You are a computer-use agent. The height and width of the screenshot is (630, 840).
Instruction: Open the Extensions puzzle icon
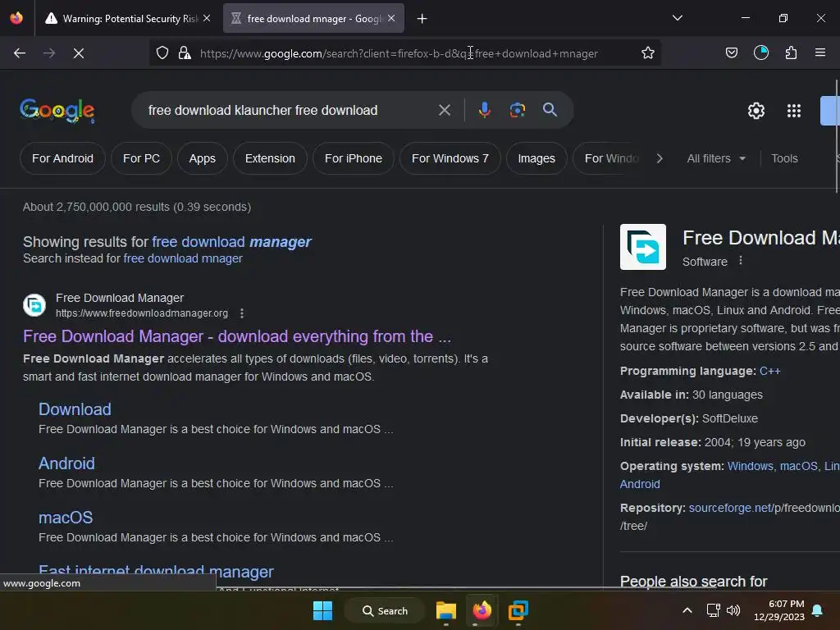click(792, 53)
